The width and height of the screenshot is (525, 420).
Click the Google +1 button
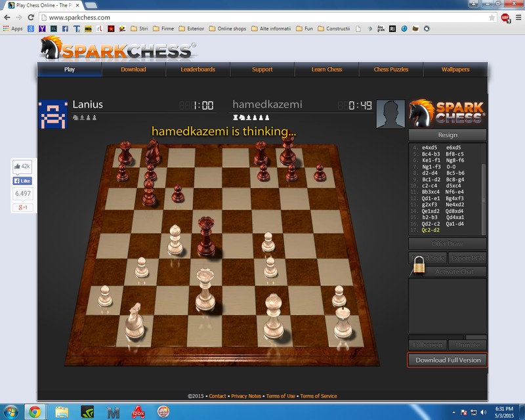[22, 207]
